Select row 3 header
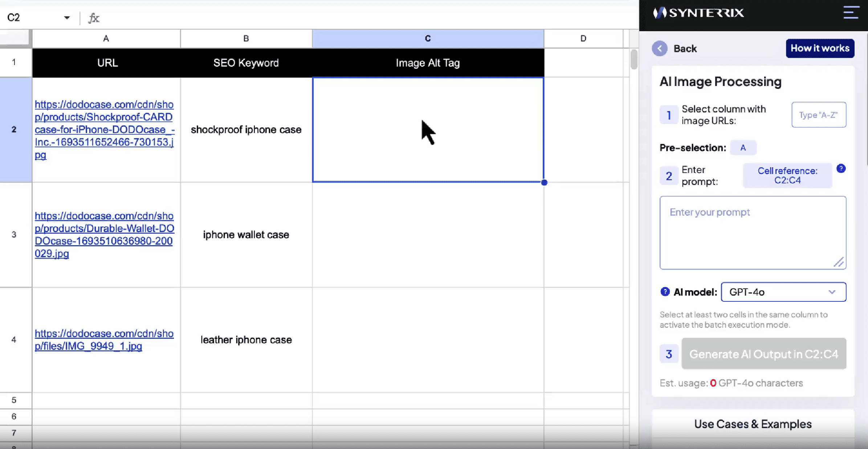Viewport: 868px width, 449px height. [14, 235]
